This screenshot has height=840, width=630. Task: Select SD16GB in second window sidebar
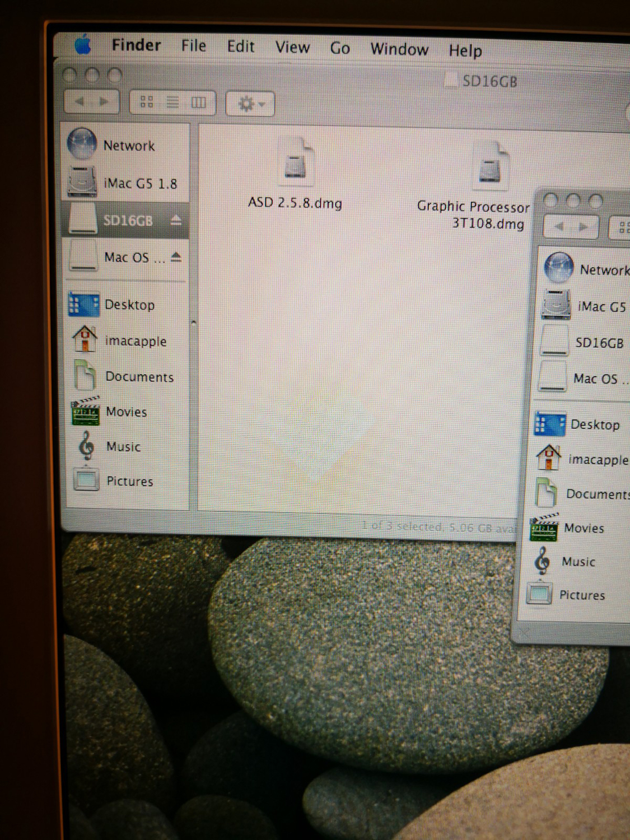click(585, 342)
